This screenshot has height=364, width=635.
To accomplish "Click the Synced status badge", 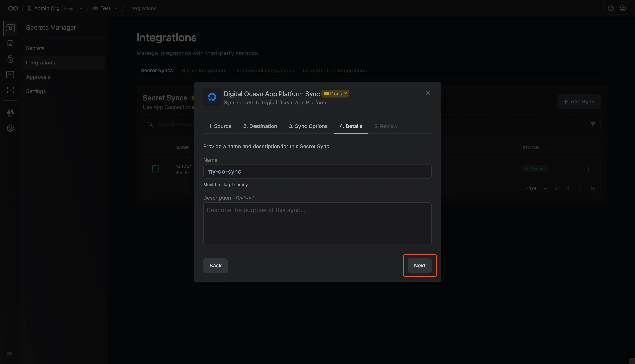I will click(535, 169).
